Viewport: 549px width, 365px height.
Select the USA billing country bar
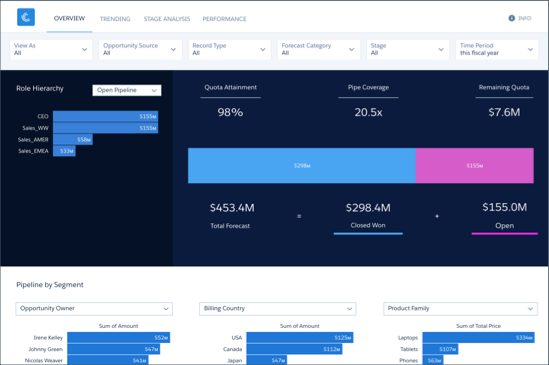pyautogui.click(x=300, y=338)
